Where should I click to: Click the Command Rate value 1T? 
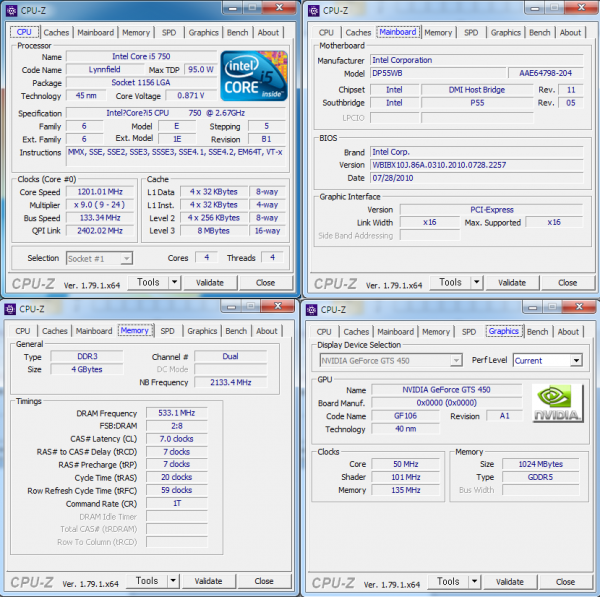click(176, 503)
